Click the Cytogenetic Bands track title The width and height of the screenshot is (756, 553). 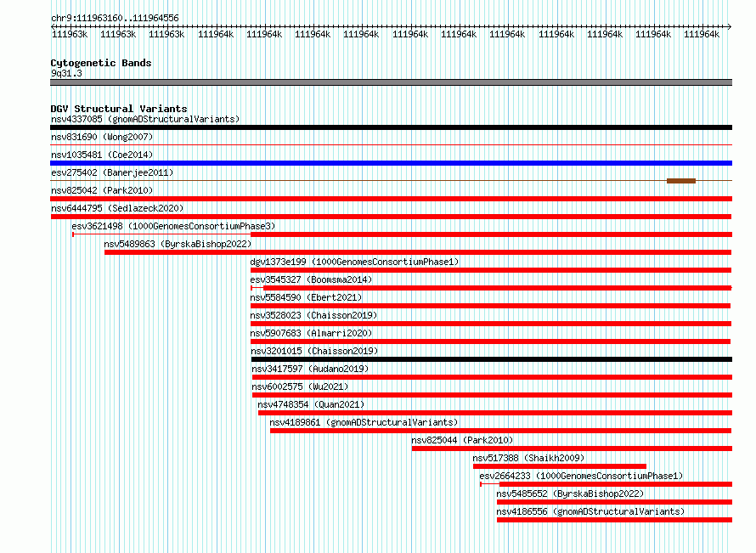coord(101,63)
